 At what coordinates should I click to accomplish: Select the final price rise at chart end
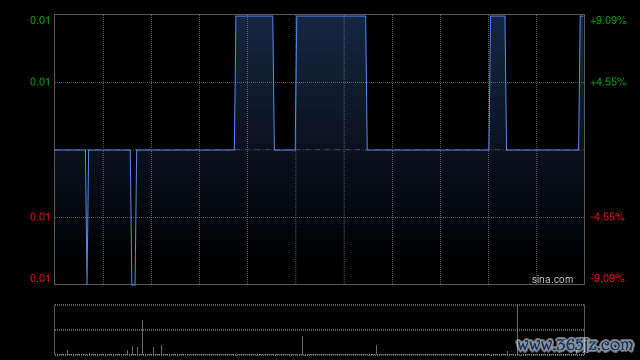pyautogui.click(x=581, y=83)
